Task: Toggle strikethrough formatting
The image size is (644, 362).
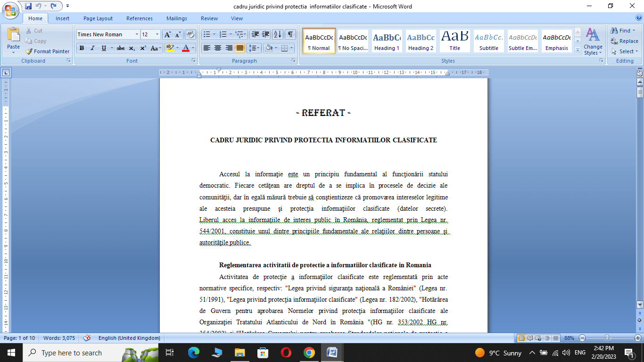Action: pyautogui.click(x=121, y=48)
